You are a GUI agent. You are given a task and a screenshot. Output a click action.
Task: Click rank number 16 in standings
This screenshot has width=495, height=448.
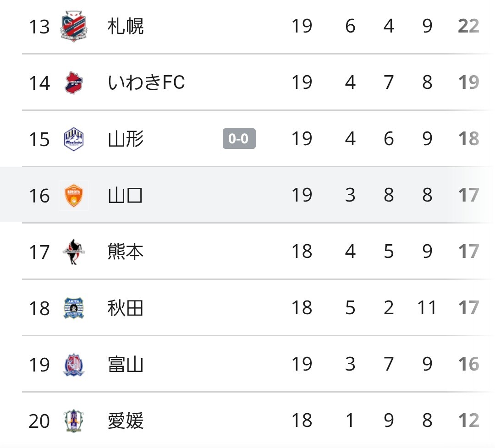click(x=39, y=196)
